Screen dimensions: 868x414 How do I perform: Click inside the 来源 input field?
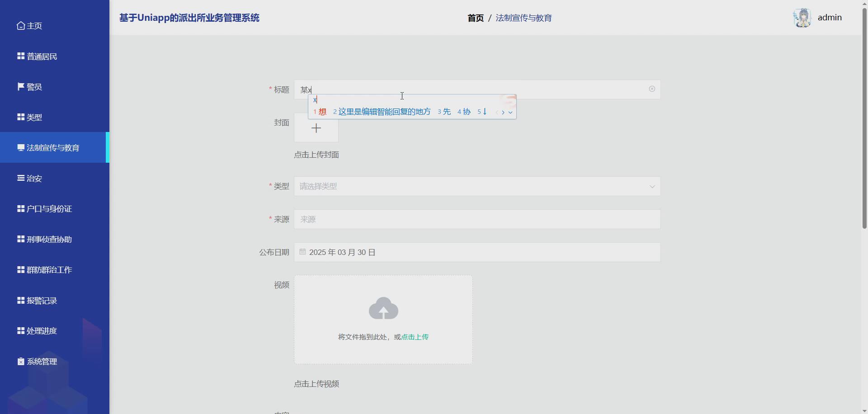pos(477,219)
